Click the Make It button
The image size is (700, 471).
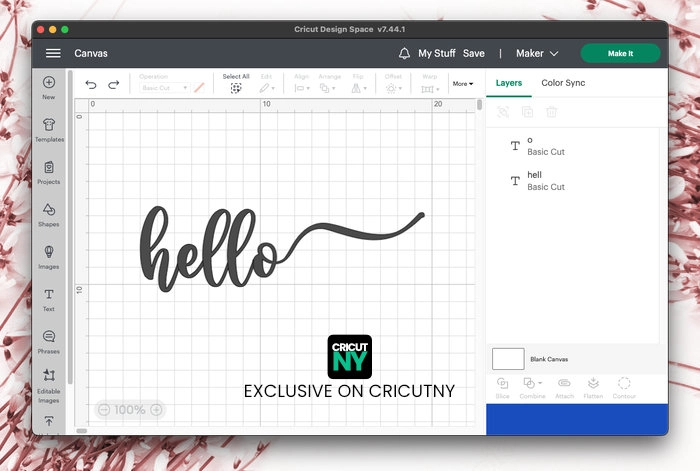click(620, 54)
